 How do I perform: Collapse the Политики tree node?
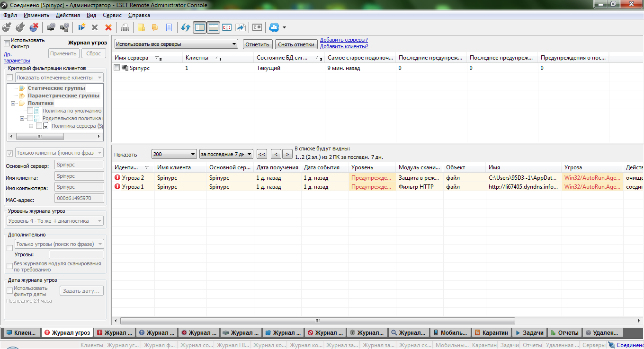click(13, 103)
